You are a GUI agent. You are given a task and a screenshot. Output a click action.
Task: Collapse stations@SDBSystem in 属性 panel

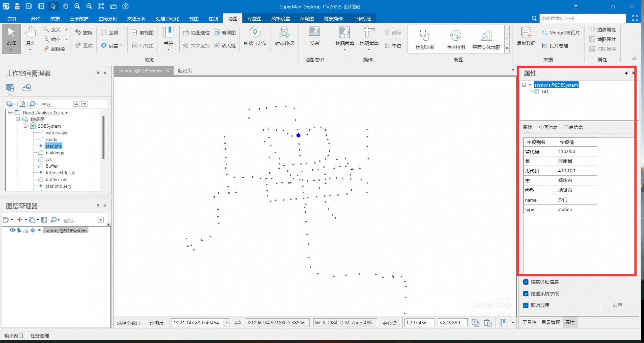point(524,85)
